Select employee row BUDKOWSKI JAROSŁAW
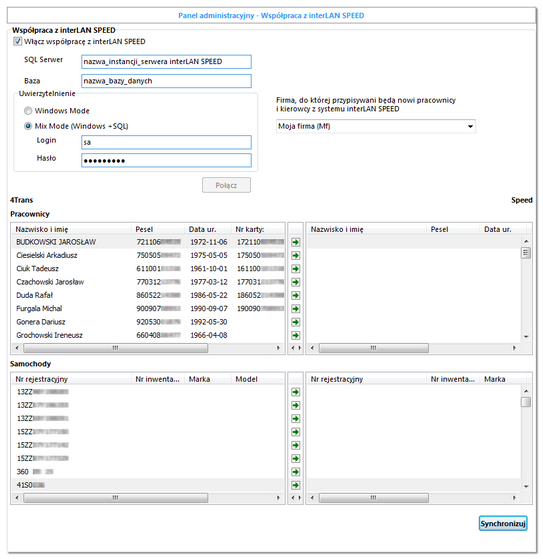The height and width of the screenshot is (559, 543). [148, 242]
